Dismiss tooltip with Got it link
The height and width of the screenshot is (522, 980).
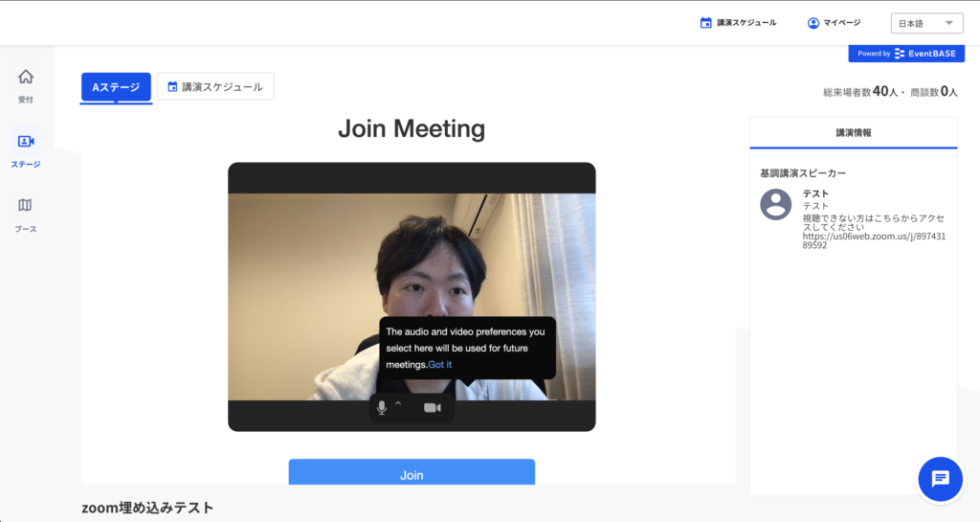440,365
